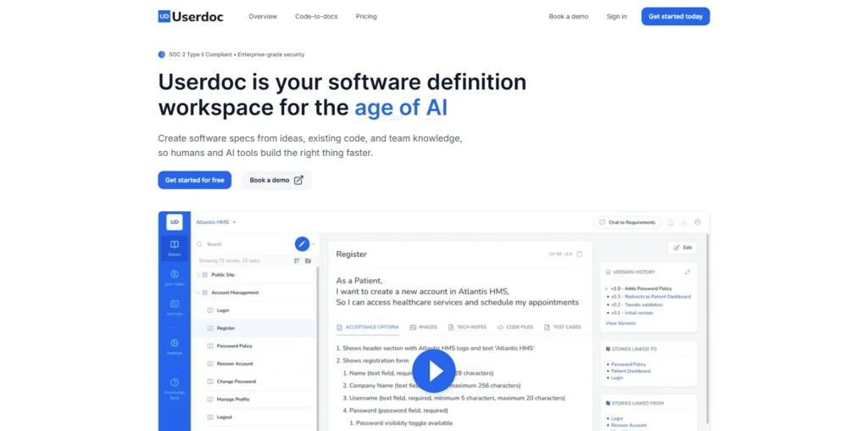Click the story Search field

243,243
